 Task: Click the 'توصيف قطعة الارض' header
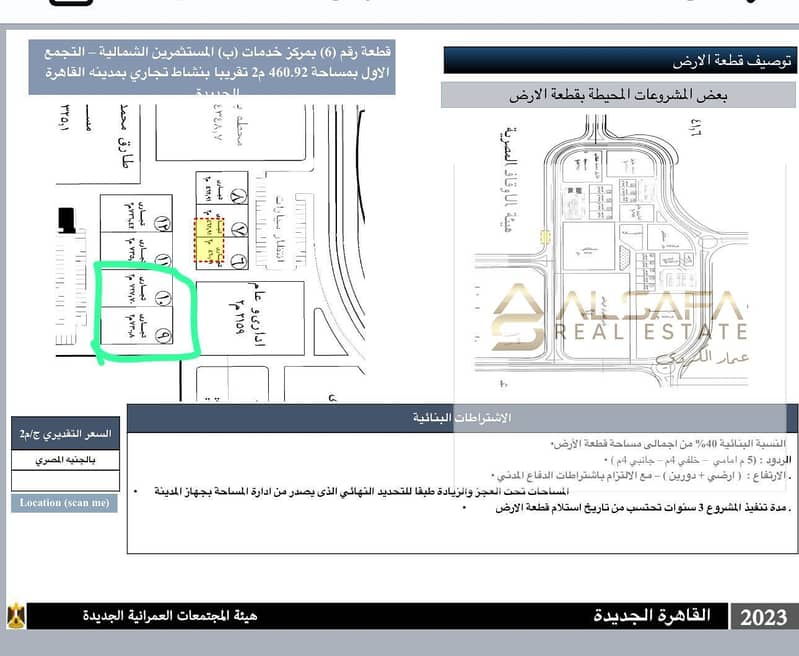pyautogui.click(x=620, y=61)
